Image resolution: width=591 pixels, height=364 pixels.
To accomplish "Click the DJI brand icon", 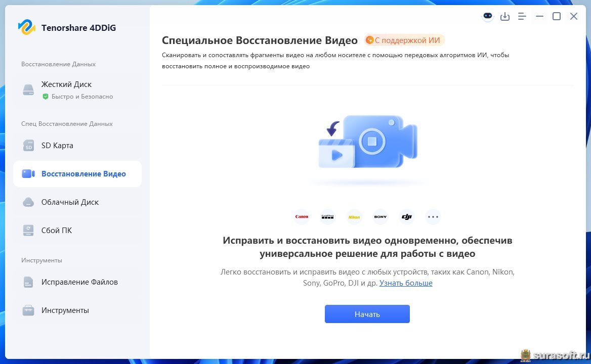I will point(407,217).
